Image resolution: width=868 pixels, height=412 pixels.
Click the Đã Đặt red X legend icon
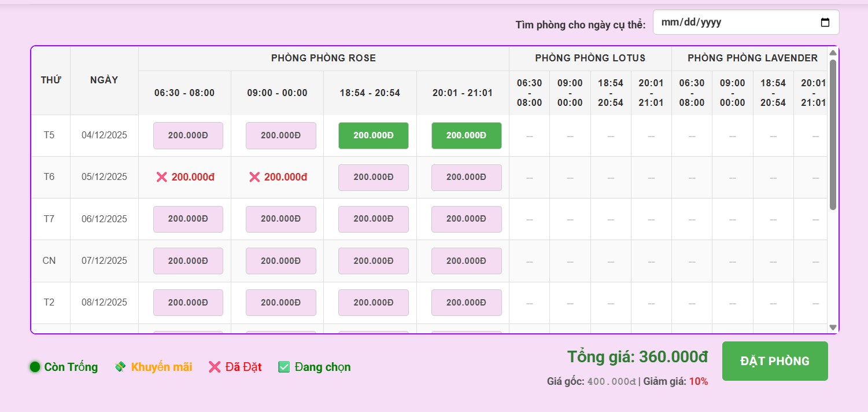coord(215,367)
